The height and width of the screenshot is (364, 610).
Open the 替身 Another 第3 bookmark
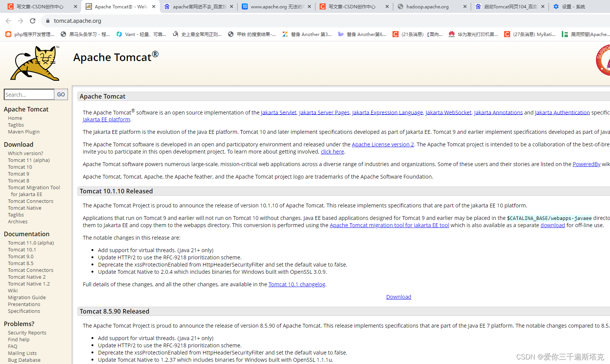click(x=307, y=34)
